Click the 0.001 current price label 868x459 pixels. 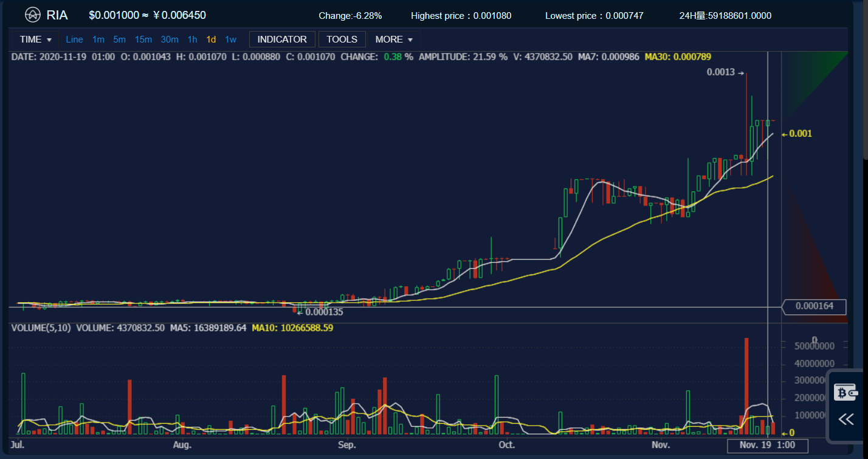800,134
